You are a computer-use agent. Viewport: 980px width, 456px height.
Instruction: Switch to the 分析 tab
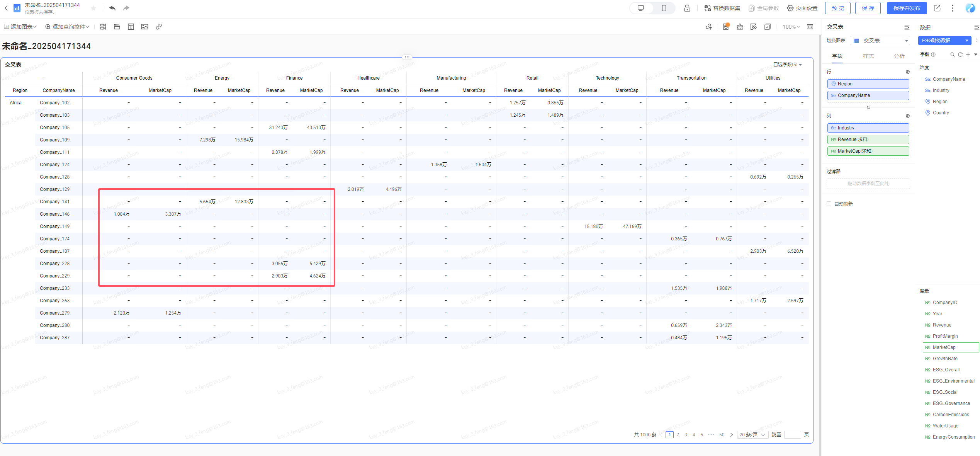coord(899,56)
